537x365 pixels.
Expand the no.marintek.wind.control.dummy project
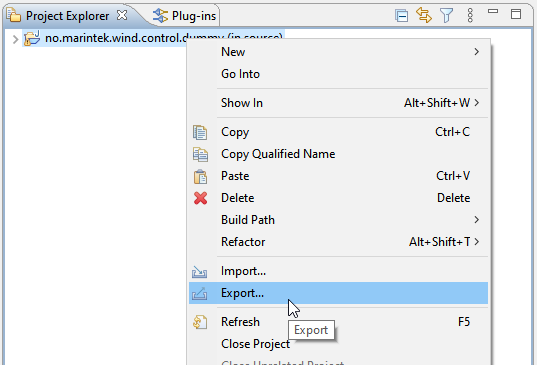coord(15,39)
